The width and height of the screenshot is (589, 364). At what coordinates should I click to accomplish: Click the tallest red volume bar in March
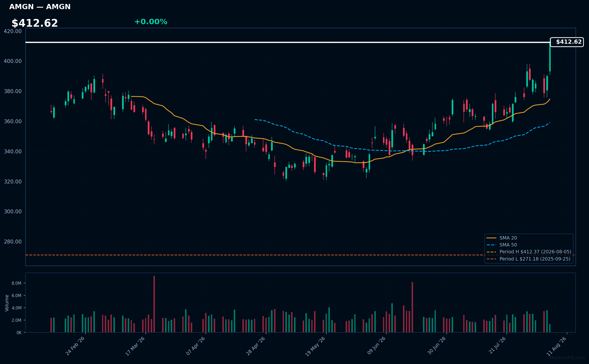pos(154,304)
